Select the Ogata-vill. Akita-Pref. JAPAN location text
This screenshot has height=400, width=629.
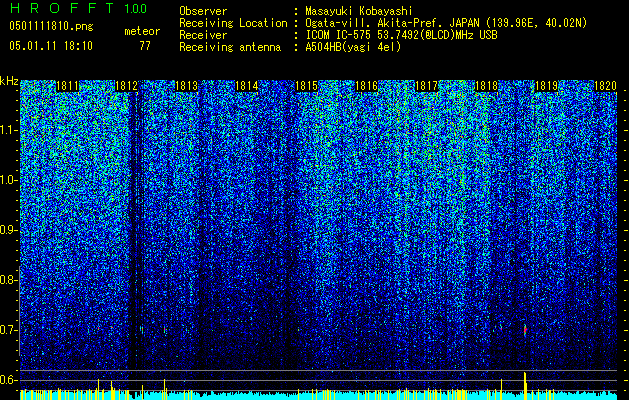[x=445, y=23]
